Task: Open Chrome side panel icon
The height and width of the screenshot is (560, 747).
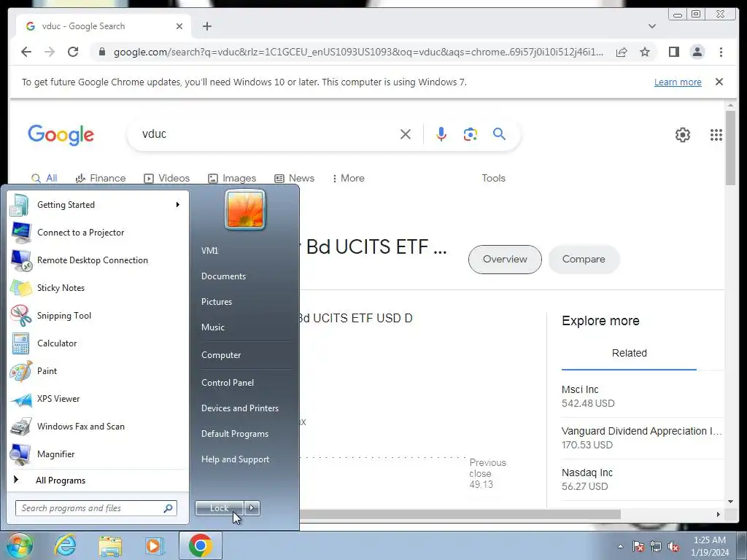Action: [x=673, y=52]
